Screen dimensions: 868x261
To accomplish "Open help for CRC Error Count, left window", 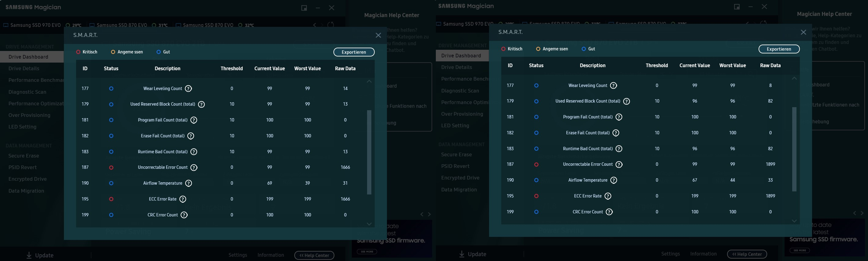I will [x=184, y=215].
